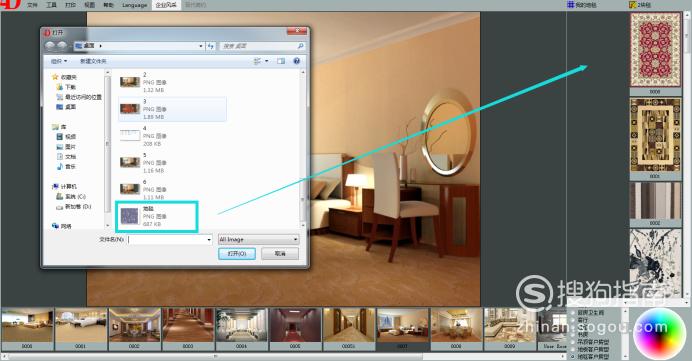Open the 文件 File menu
This screenshot has height=361, width=692.
point(32,5)
